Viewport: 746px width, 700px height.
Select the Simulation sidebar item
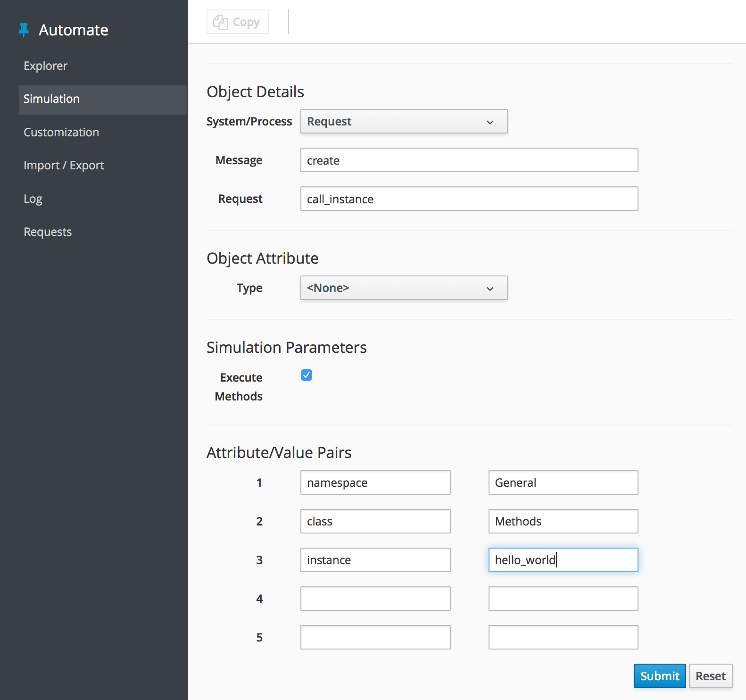(x=52, y=99)
